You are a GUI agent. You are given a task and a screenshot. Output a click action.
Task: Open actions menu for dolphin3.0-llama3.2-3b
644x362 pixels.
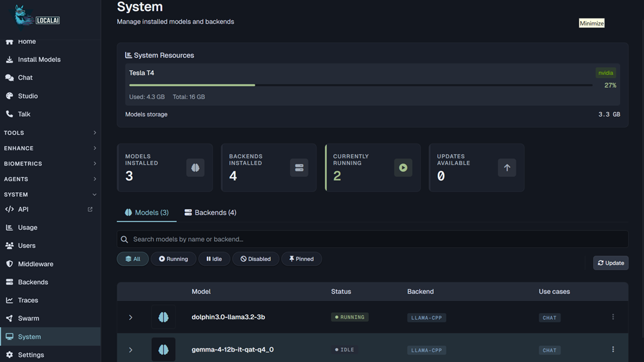(613, 317)
